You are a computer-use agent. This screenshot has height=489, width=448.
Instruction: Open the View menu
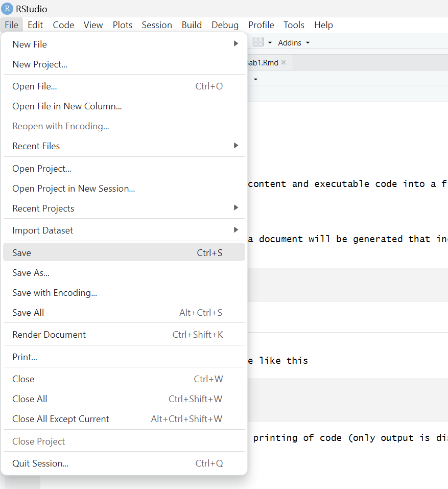pyautogui.click(x=93, y=25)
